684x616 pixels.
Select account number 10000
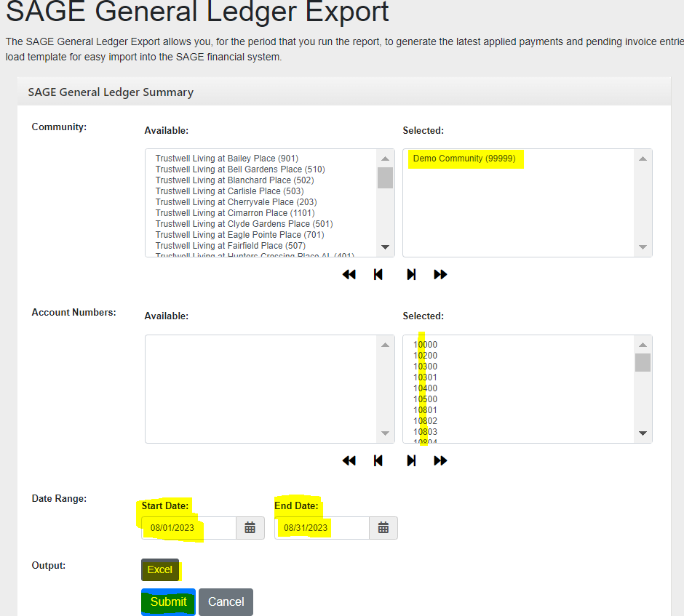click(x=426, y=345)
